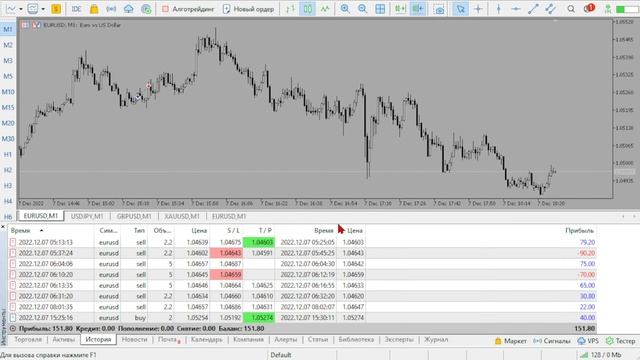Switch to the USDJPY,M1 chart tab
Image resolution: width=640 pixels, height=360 pixels.
click(x=87, y=216)
